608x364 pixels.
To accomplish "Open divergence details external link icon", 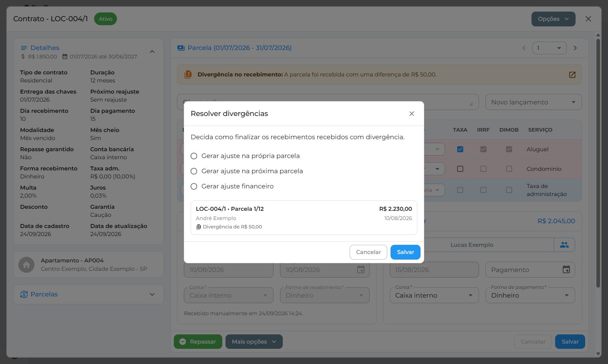I will pyautogui.click(x=572, y=75).
